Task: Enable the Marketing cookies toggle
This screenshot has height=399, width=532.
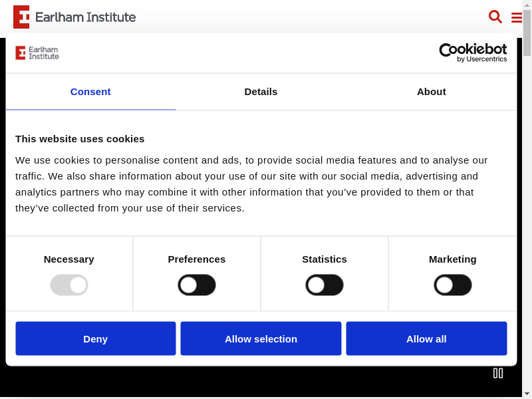Action: pyautogui.click(x=453, y=285)
